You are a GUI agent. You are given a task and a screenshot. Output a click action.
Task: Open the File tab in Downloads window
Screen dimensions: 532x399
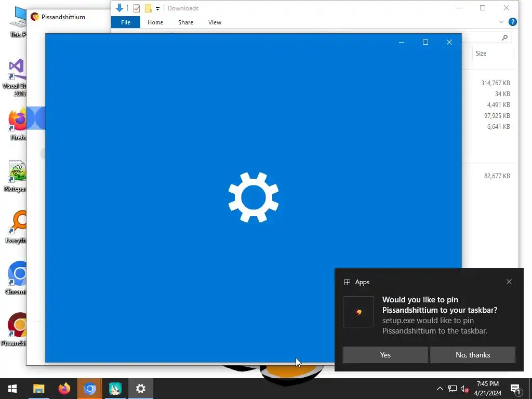(126, 22)
